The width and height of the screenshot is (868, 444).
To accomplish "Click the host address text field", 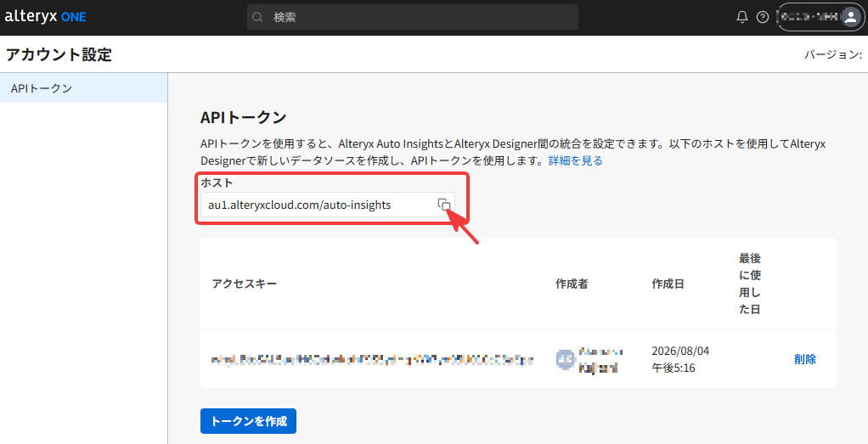I will coord(327,205).
